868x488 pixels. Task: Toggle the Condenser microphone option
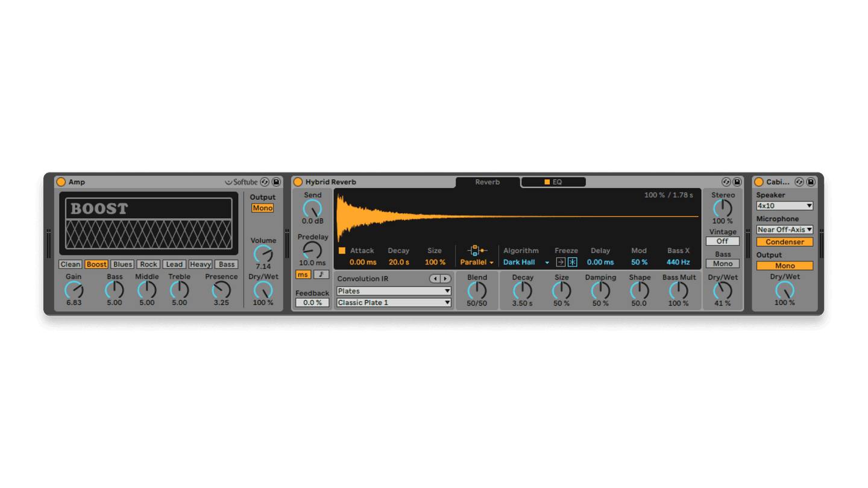coord(784,242)
